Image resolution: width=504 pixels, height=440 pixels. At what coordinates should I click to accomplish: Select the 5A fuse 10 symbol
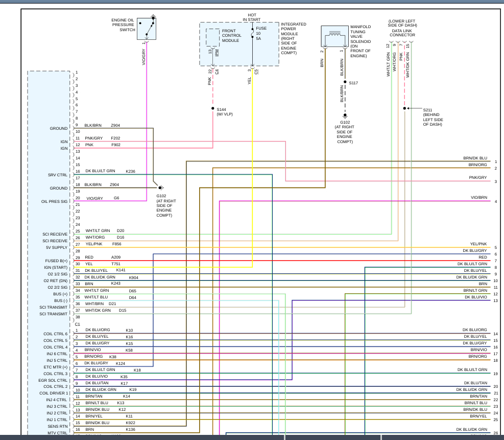pos(252,35)
